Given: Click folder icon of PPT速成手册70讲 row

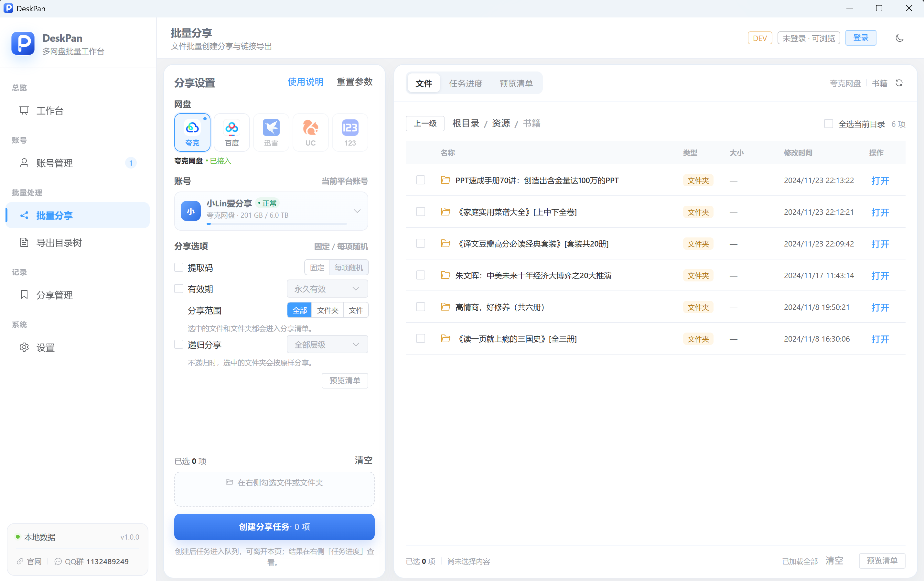Looking at the screenshot, I should coord(446,180).
